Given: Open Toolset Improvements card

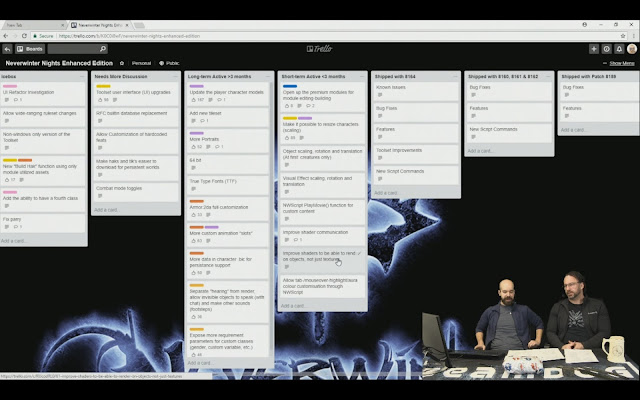Looking at the screenshot, I should coord(416,154).
